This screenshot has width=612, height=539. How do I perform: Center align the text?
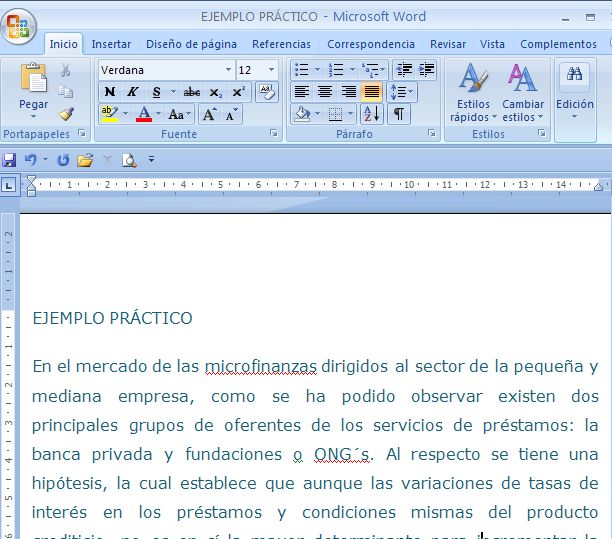tap(325, 92)
